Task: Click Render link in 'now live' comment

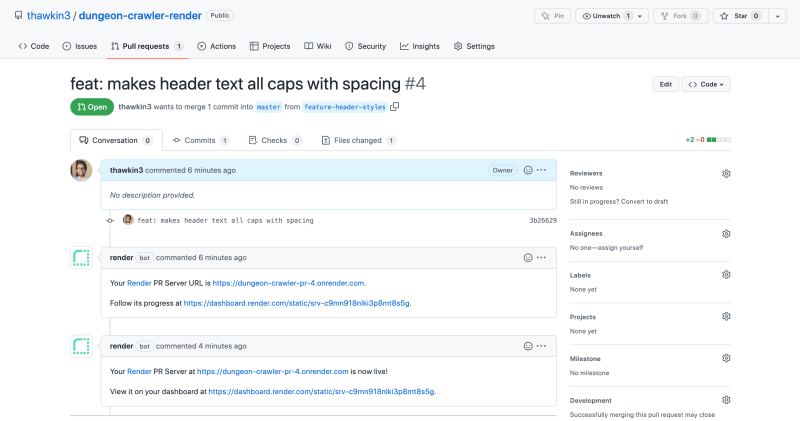Action: pos(139,372)
